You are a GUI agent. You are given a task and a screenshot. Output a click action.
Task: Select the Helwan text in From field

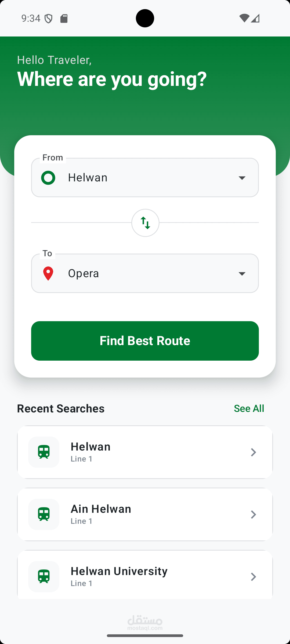pos(88,178)
